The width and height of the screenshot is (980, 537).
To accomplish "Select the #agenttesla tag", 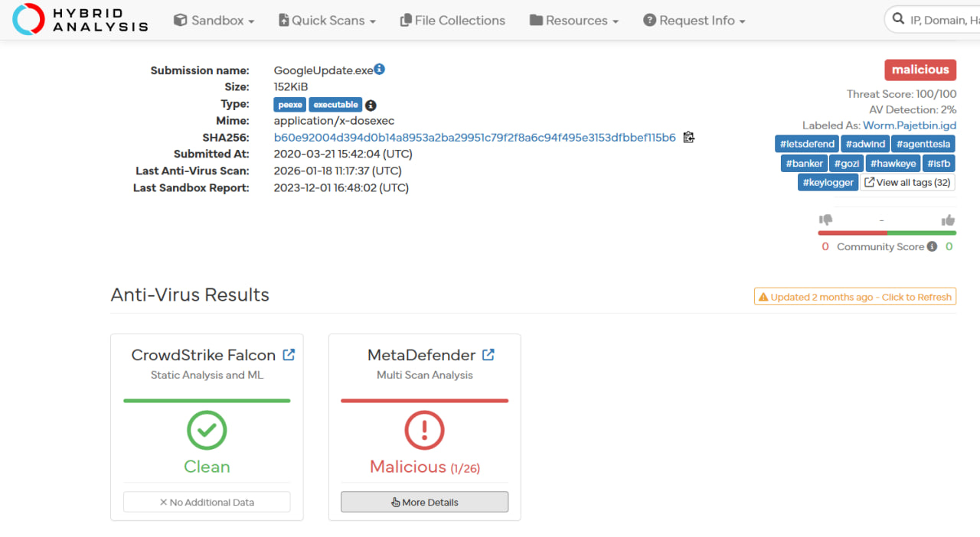I will coord(923,144).
